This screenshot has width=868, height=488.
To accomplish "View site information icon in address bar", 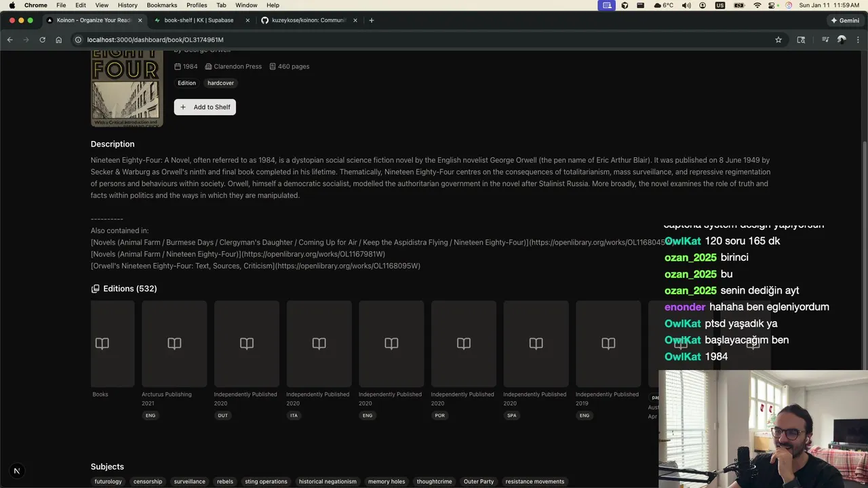I will 79,40.
